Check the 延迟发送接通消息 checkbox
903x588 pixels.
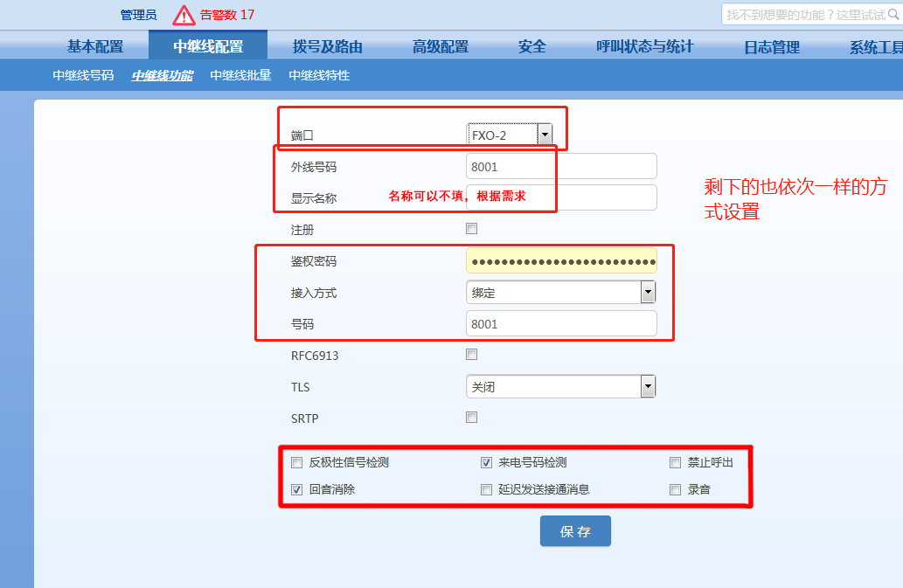point(487,489)
